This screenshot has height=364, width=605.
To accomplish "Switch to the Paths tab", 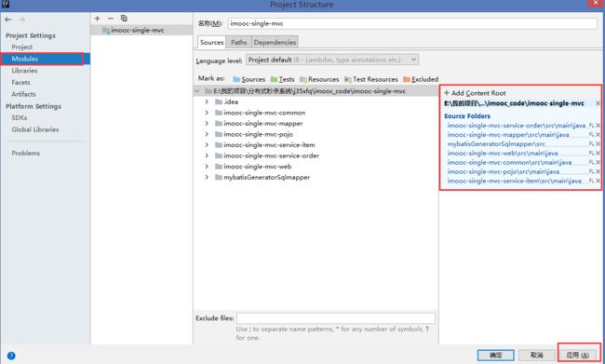I will pyautogui.click(x=239, y=42).
